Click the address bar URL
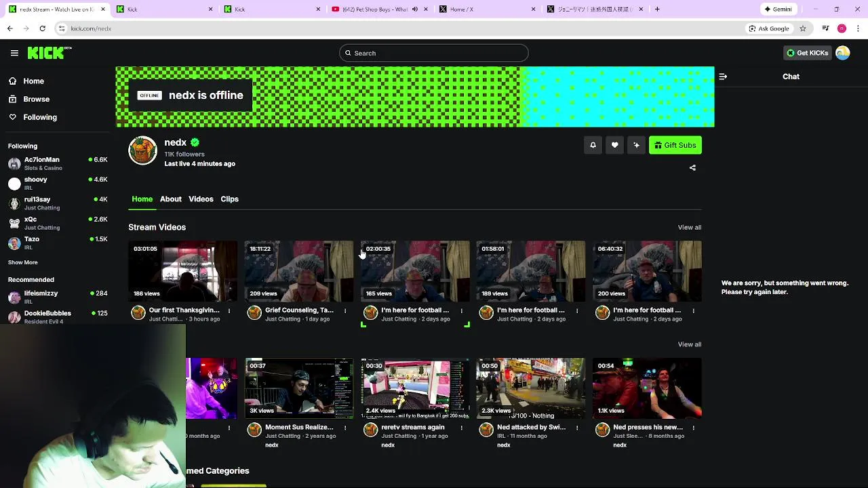 (x=91, y=28)
